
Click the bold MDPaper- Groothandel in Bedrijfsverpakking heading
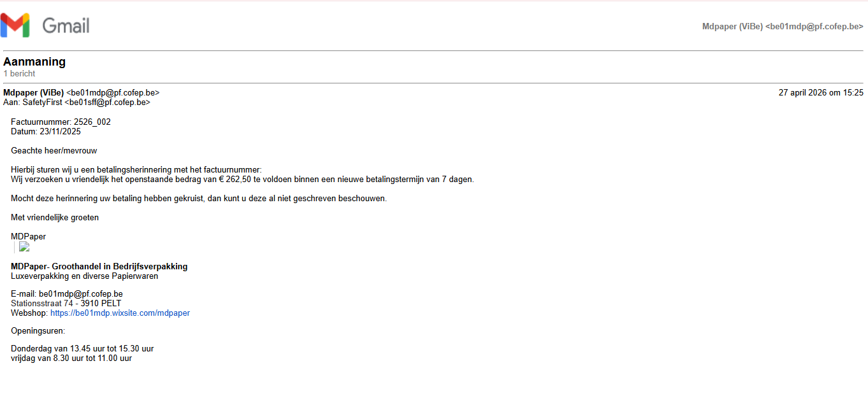(x=99, y=267)
